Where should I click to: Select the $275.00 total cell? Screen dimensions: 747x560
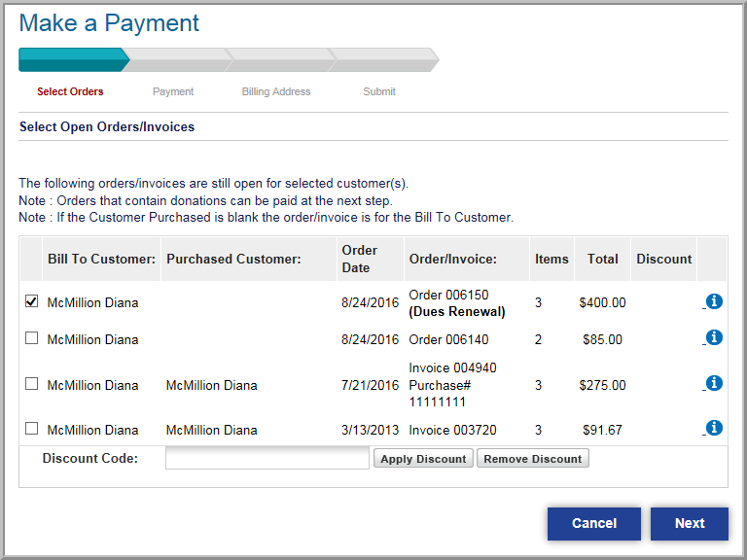click(602, 385)
